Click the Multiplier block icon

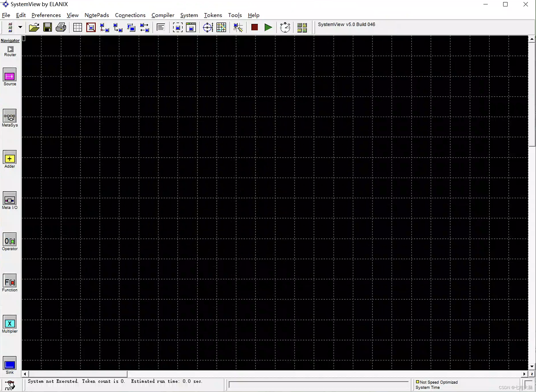[x=10, y=323]
